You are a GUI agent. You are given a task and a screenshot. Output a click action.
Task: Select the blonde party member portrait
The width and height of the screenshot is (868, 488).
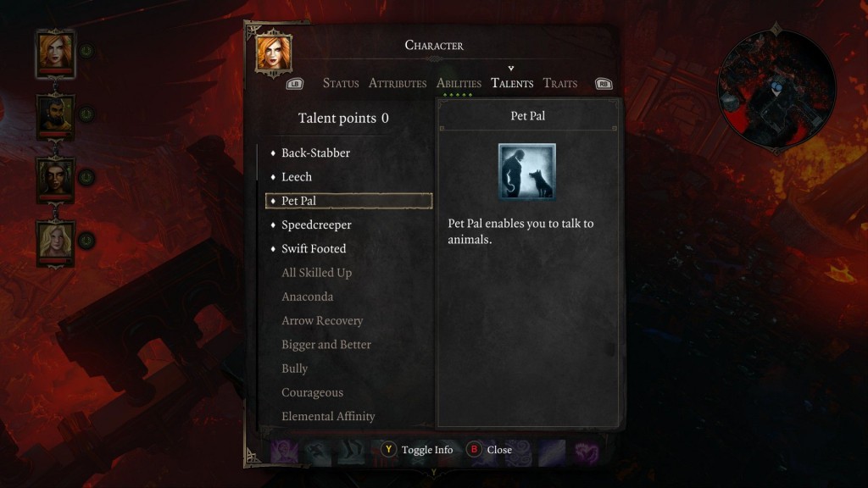click(55, 243)
